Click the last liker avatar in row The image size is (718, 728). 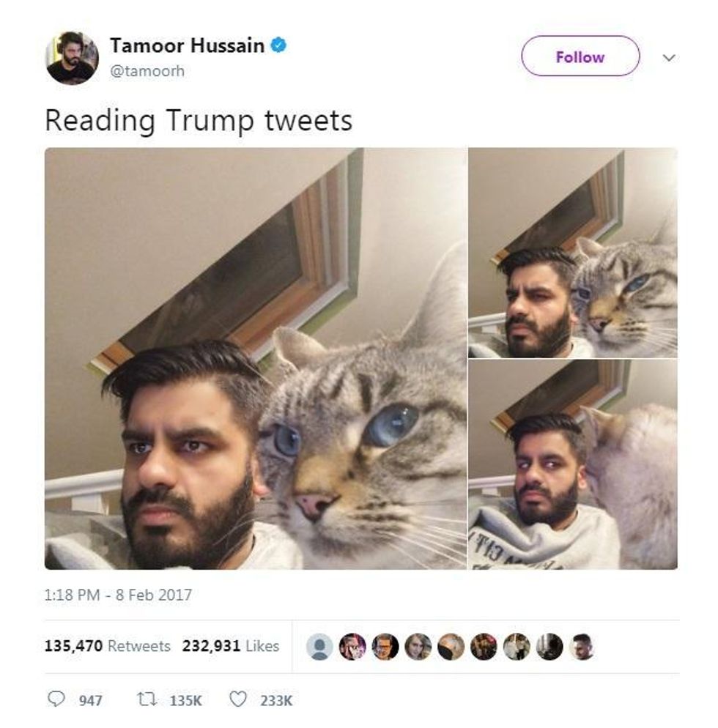tap(582, 646)
